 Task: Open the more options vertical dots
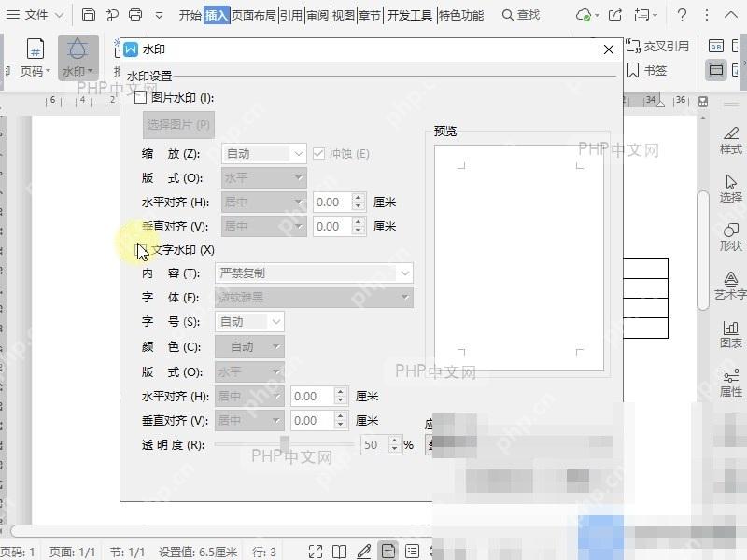pos(707,15)
